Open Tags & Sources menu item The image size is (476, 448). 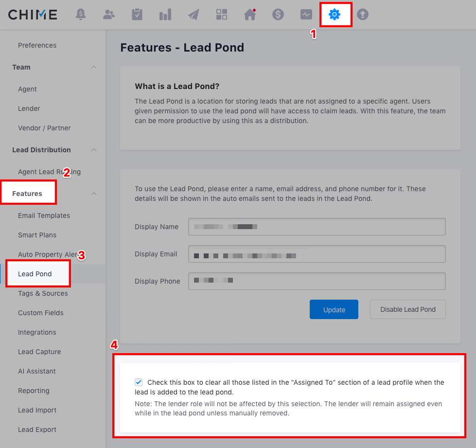tap(43, 293)
